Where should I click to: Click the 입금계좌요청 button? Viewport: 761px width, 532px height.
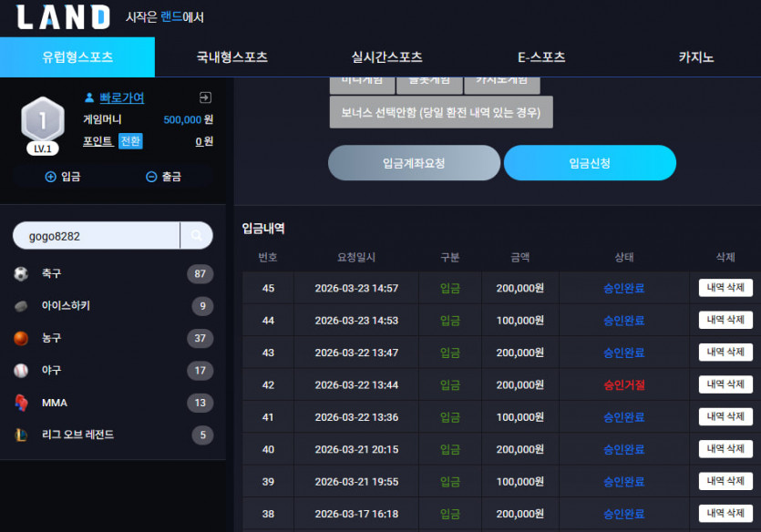click(414, 163)
